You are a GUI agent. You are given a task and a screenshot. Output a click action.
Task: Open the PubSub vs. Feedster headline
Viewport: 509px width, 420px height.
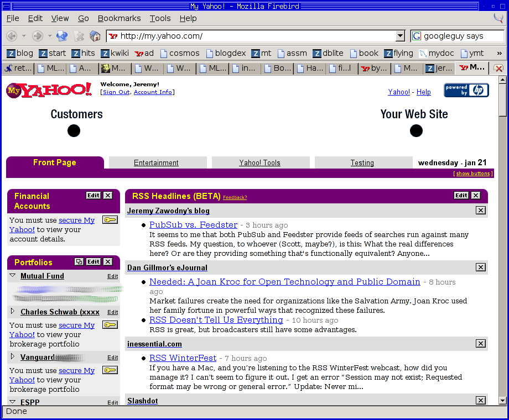pyautogui.click(x=194, y=225)
